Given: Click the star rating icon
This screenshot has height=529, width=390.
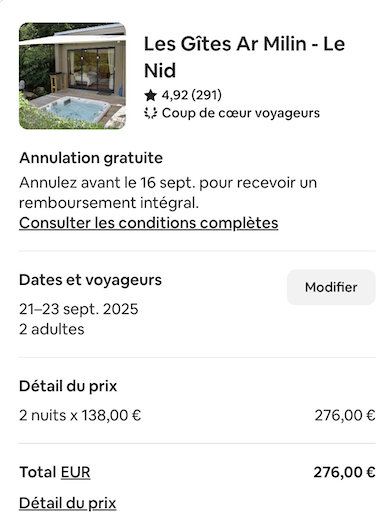Looking at the screenshot, I should [x=150, y=95].
